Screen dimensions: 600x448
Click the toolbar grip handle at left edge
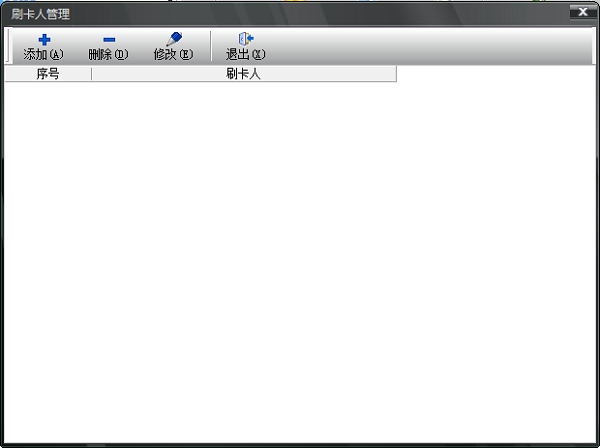[8, 45]
